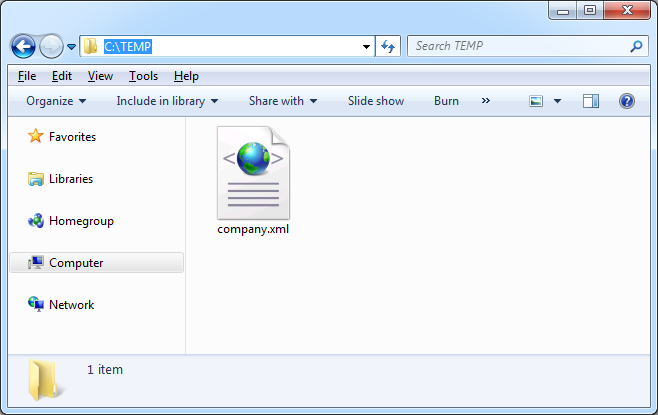Open Help with the question mark icon
The width and height of the screenshot is (658, 415).
(627, 101)
